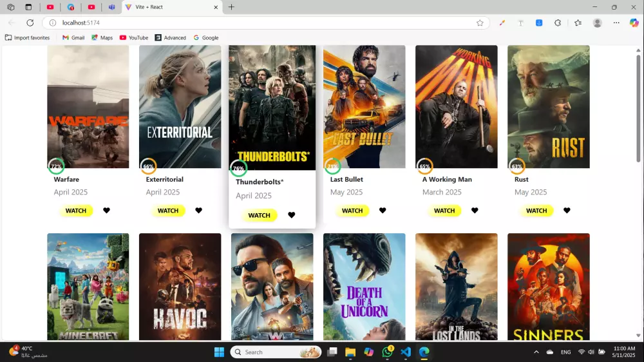Screen dimensions: 644x362
Task: Open the Last Bullet poster
Action: 365,106
